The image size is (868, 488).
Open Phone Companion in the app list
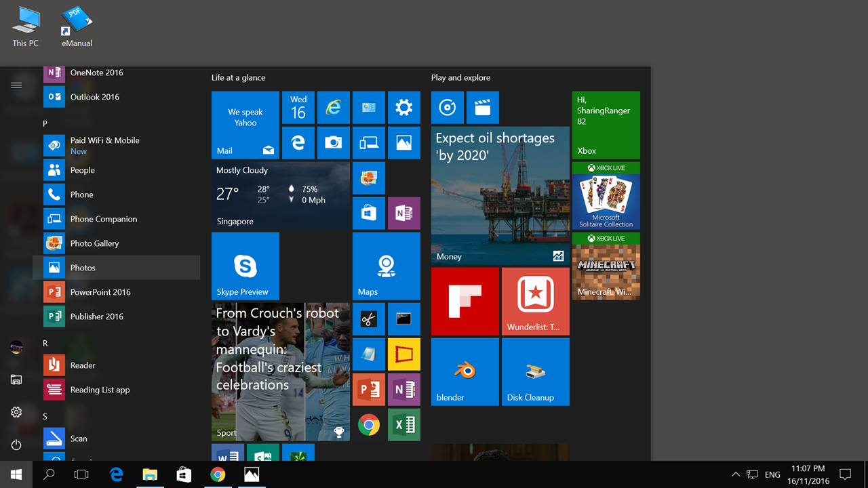[x=117, y=219]
